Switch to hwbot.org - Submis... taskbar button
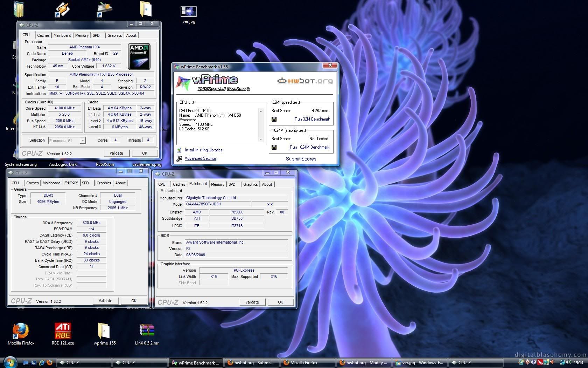Viewport: 588px width, 368px height. 251,363
